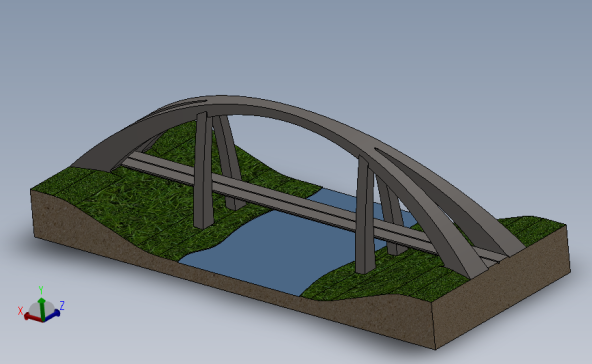This screenshot has width=592, height=364.
Task: Select the right front bridge pillar
Action: click(365, 215)
